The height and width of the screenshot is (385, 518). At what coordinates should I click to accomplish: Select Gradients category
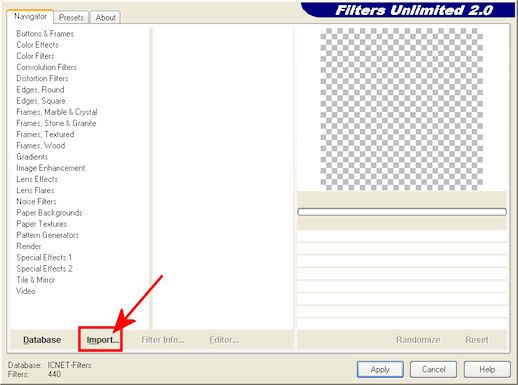pos(32,157)
